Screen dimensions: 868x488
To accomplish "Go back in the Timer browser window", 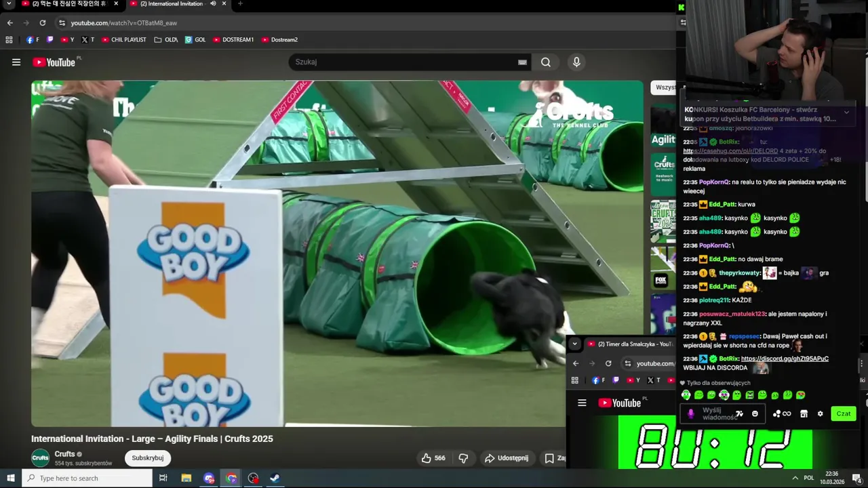I will click(x=576, y=363).
